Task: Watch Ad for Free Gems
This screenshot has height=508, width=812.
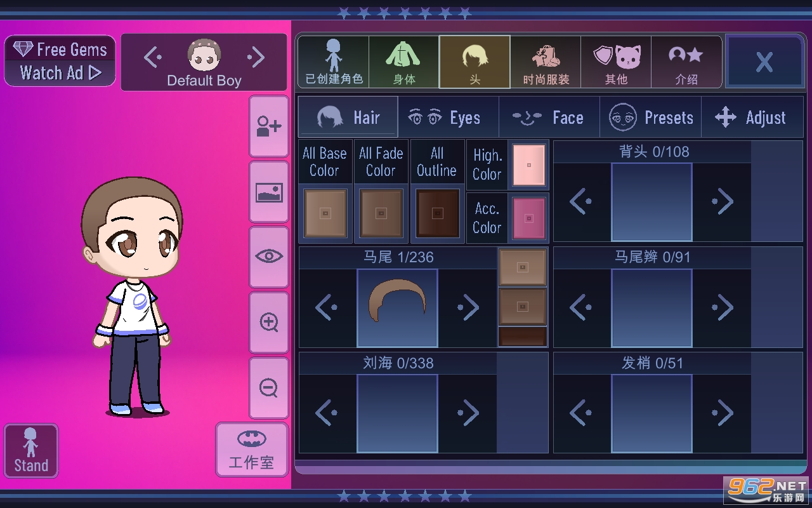Action: pos(60,61)
